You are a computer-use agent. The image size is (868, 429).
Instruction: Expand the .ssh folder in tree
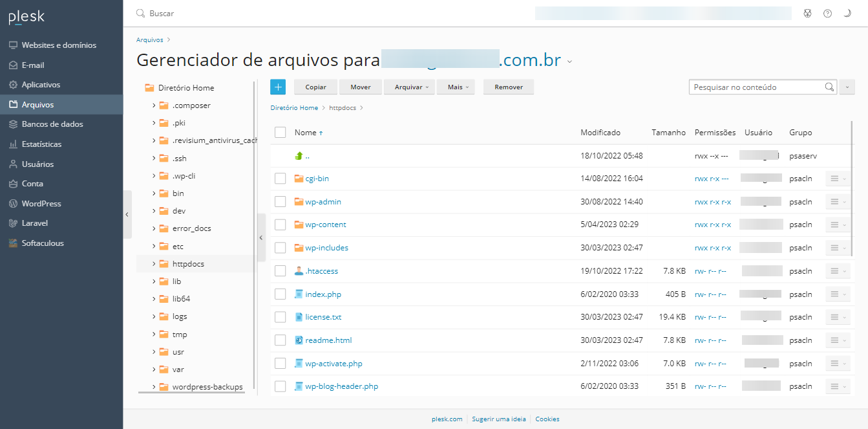(x=154, y=159)
